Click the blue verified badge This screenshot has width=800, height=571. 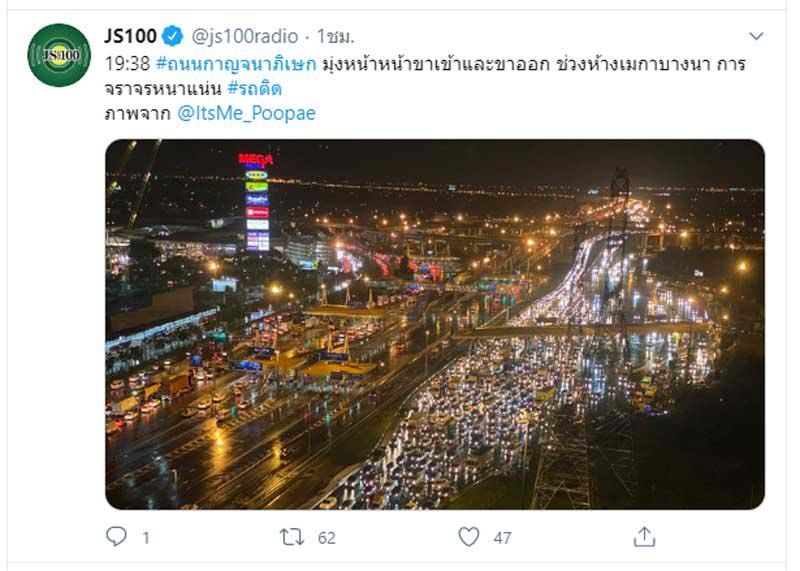tap(172, 36)
